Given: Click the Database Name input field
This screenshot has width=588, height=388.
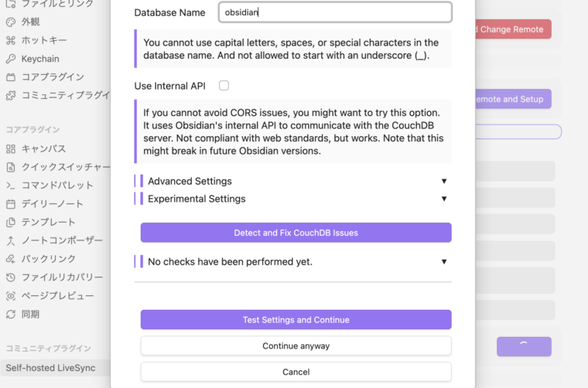Looking at the screenshot, I should click(x=334, y=12).
